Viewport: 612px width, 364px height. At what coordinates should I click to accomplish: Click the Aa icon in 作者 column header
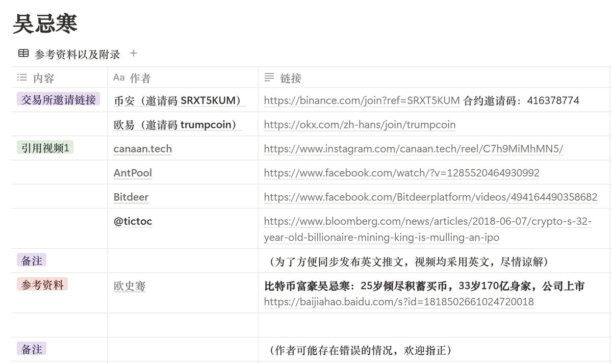click(119, 77)
